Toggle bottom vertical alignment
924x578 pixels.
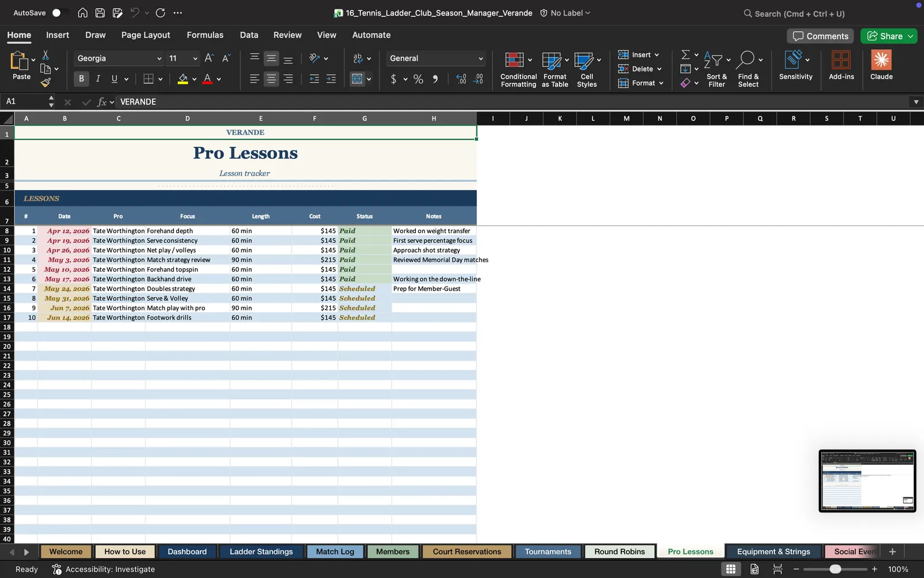pyautogui.click(x=288, y=60)
